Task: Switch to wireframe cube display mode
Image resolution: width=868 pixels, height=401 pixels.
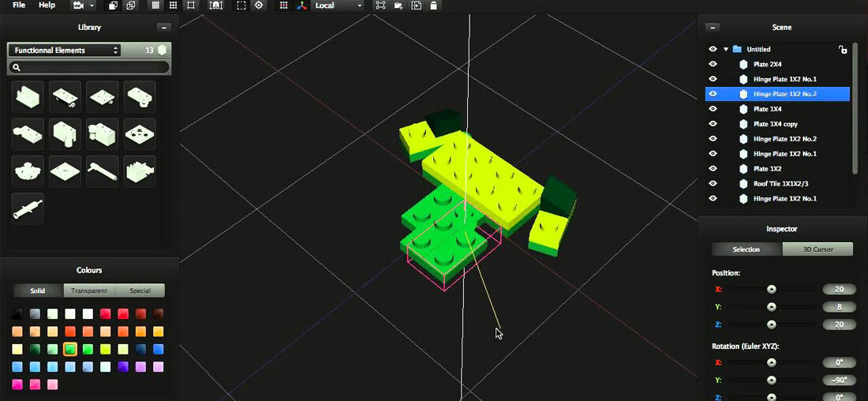Action: point(131,6)
